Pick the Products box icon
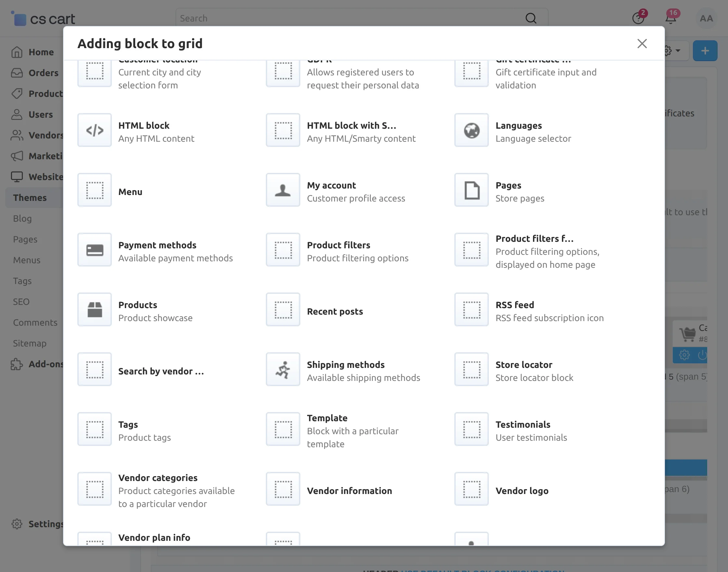The width and height of the screenshot is (728, 572). pyautogui.click(x=95, y=309)
